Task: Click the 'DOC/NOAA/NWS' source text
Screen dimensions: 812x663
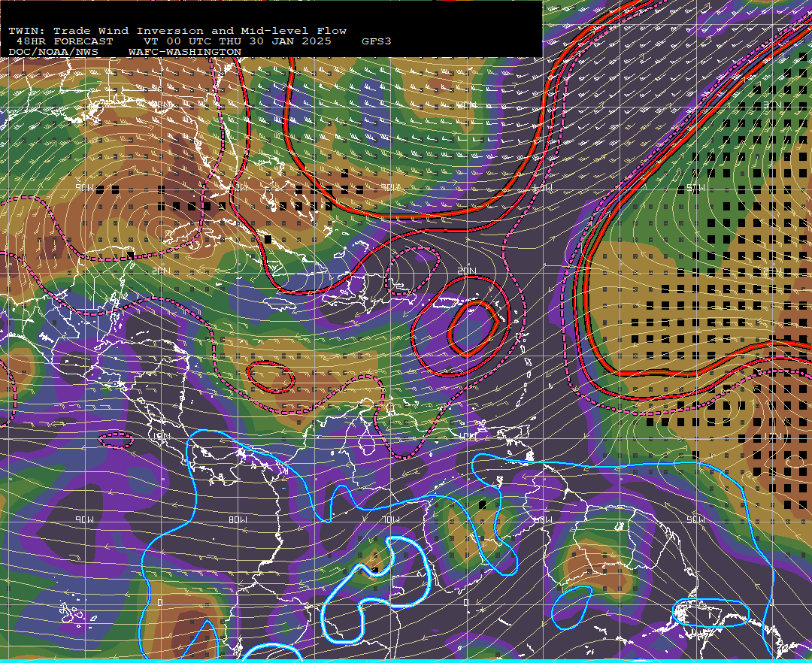Action: click(53, 53)
